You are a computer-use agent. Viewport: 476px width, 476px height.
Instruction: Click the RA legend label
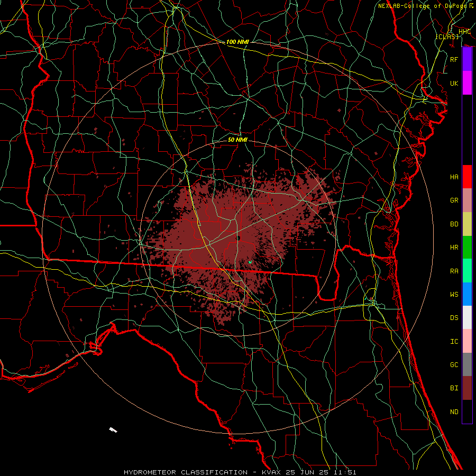454,271
